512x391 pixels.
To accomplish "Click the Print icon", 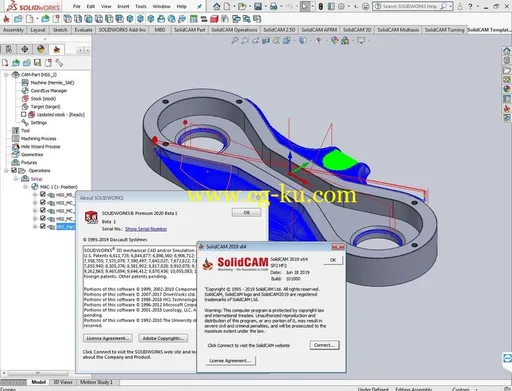I will click(x=273, y=6).
